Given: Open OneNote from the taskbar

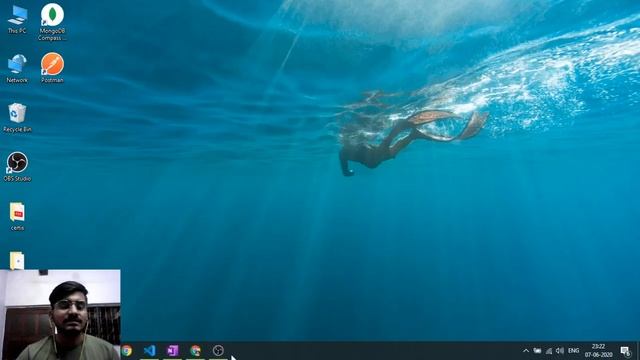Looking at the screenshot, I should (173, 351).
